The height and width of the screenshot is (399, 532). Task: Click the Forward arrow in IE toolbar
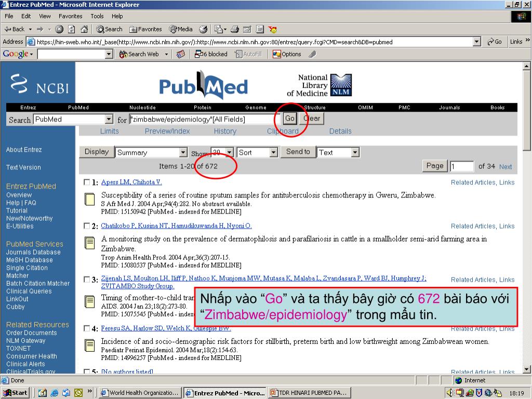click(40, 29)
